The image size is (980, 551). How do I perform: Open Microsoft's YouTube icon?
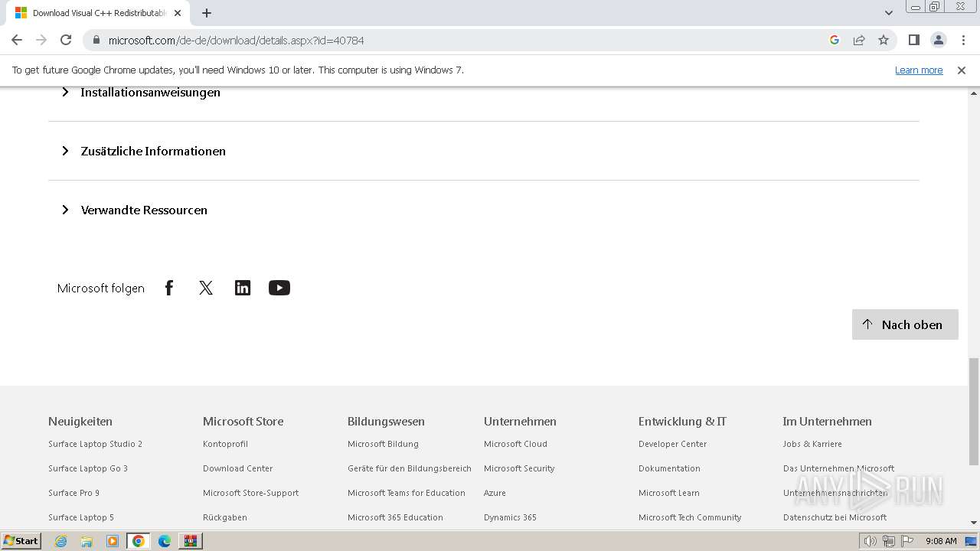coord(279,288)
